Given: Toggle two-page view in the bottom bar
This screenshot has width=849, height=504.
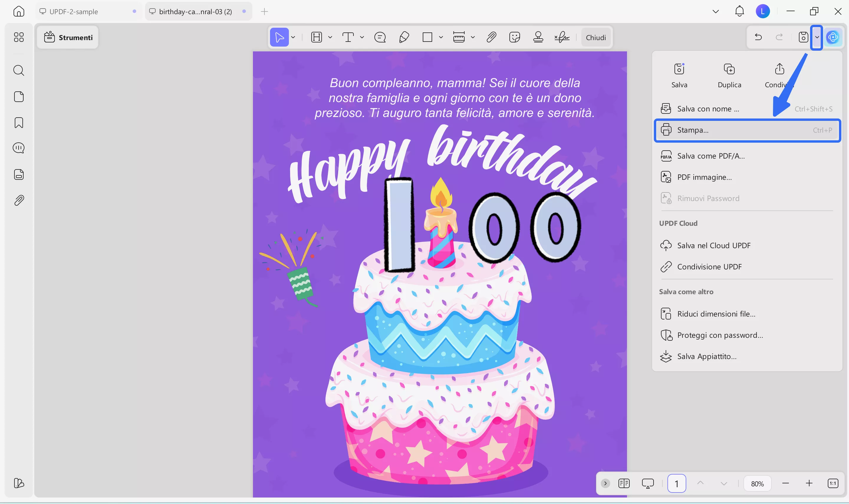Looking at the screenshot, I should tap(624, 483).
